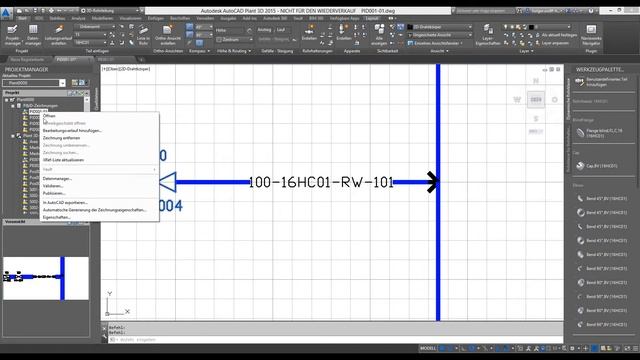Toggle the Kompass 45° button

point(189,27)
